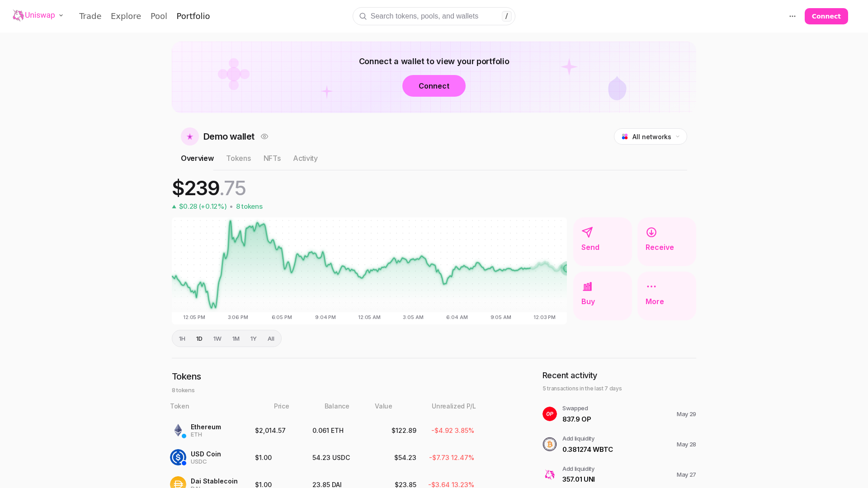Click the All networks multicolor icon
This screenshot has height=488, width=868.
625,136
